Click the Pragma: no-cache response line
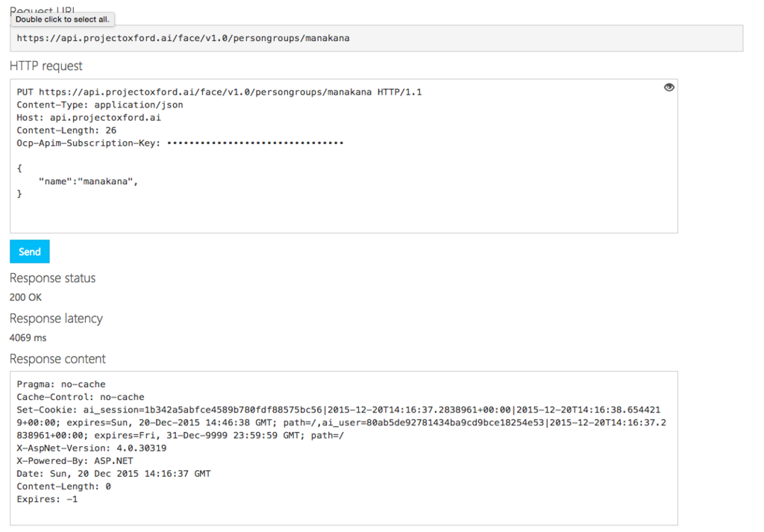 coord(61,384)
